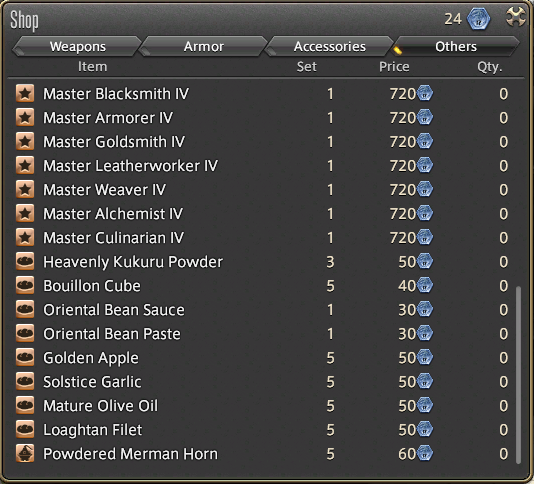Pick the Mature Olive Oil item name
534x484 pixels.
click(x=100, y=406)
